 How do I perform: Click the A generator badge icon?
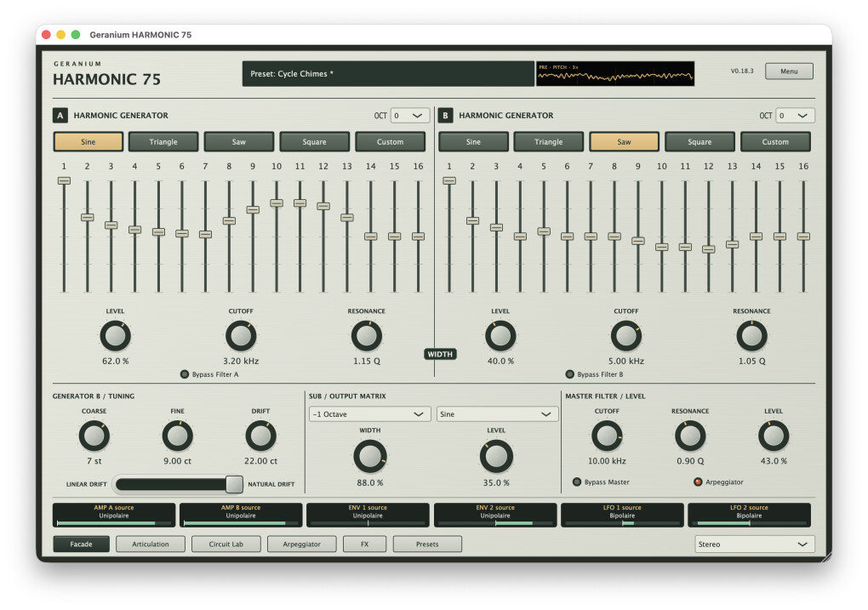pyautogui.click(x=60, y=115)
